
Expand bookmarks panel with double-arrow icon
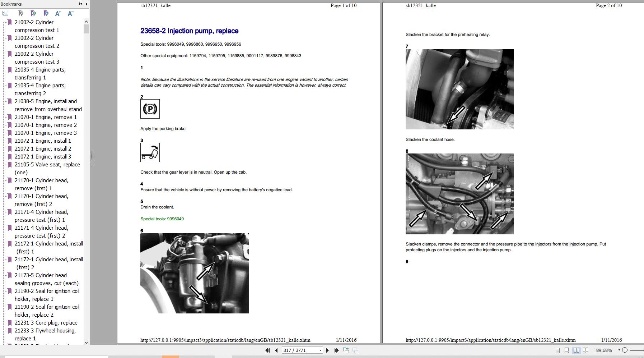click(x=80, y=4)
